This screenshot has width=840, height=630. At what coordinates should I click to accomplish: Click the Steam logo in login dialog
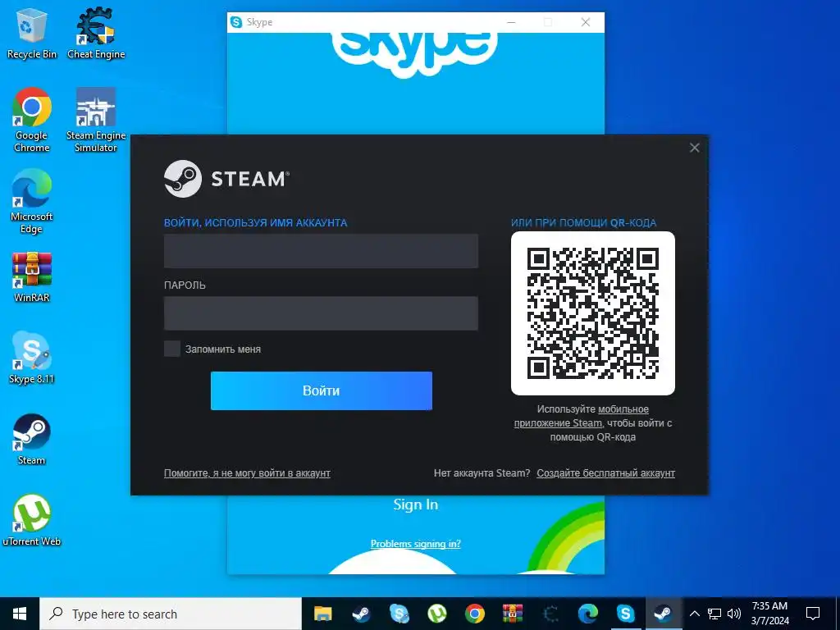pyautogui.click(x=227, y=179)
